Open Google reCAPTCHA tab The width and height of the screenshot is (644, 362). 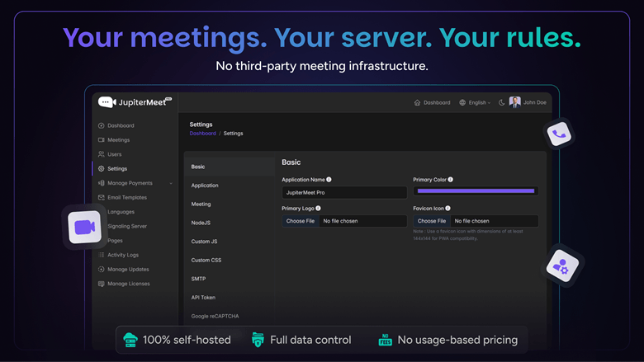point(230,316)
